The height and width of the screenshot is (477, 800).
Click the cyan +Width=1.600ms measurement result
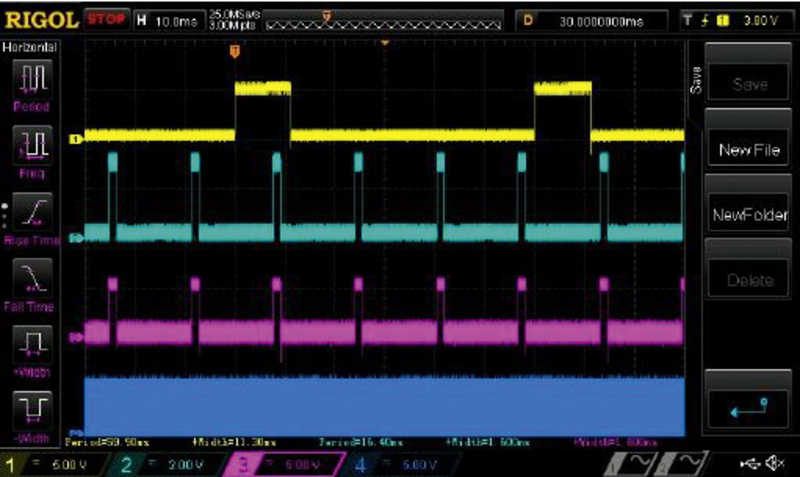488,442
